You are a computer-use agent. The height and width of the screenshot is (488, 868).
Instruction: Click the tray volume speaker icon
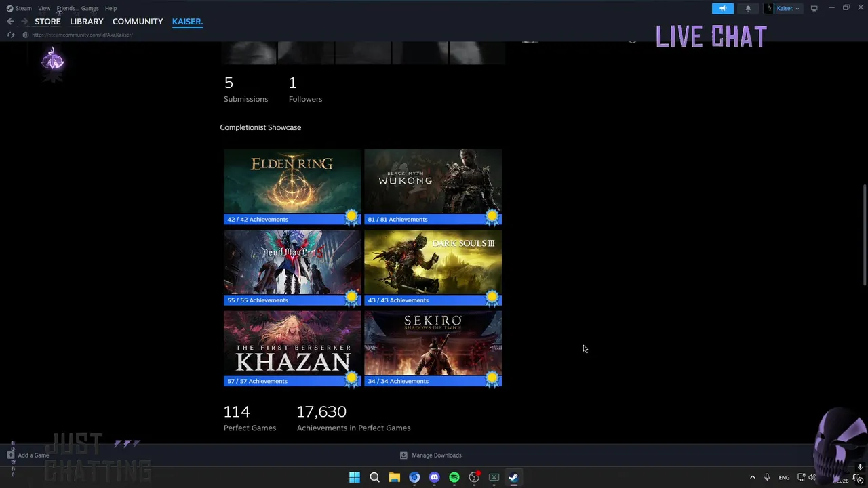click(x=812, y=477)
